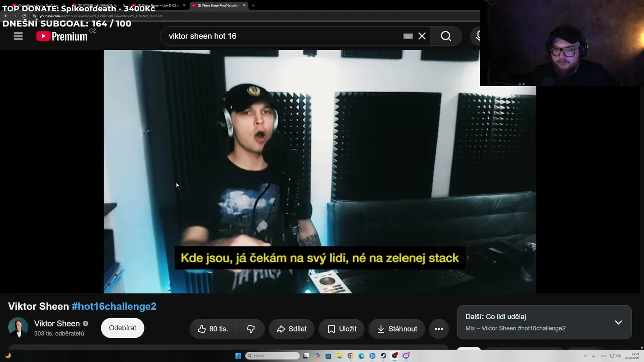Open the #hot16challenge2 hashtag link
This screenshot has height=362, width=644.
tap(114, 306)
